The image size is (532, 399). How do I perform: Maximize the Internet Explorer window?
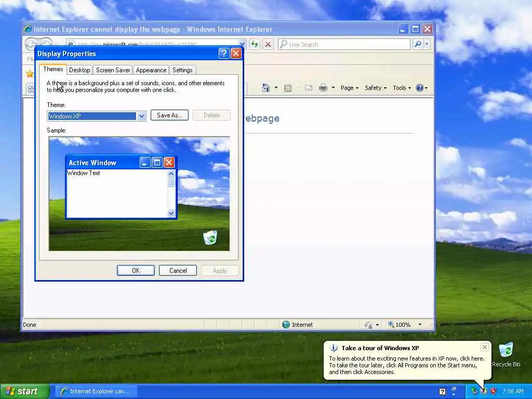415,29
